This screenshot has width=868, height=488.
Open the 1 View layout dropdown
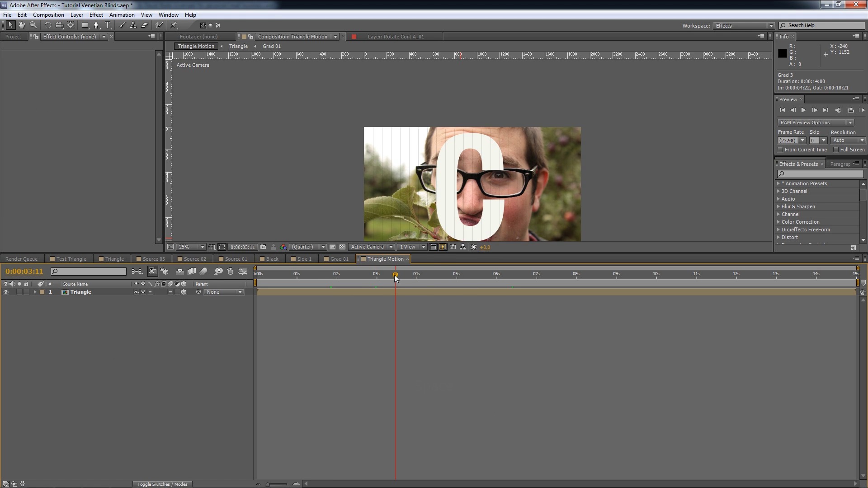click(x=412, y=247)
